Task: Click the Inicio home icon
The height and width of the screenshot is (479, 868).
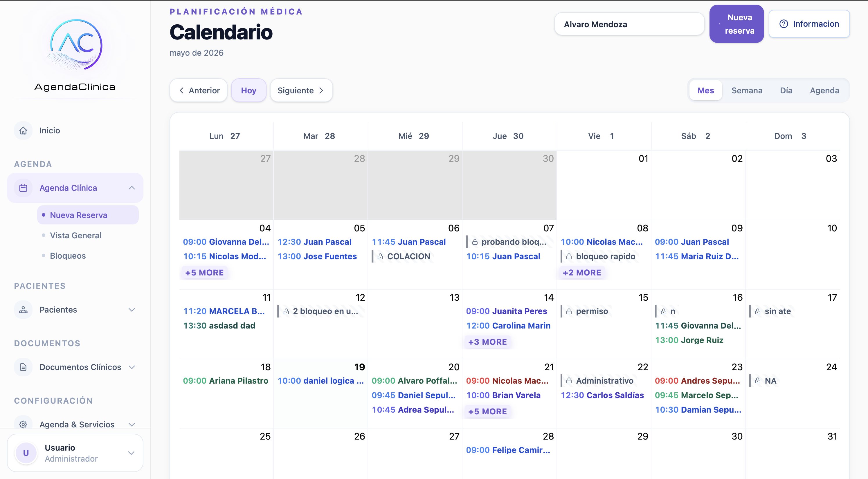Action: (23, 130)
